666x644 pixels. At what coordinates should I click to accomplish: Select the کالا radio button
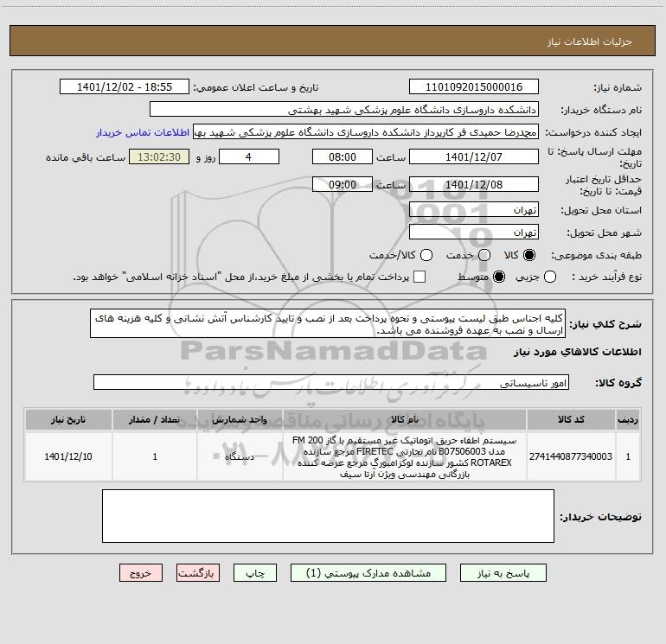(x=529, y=255)
